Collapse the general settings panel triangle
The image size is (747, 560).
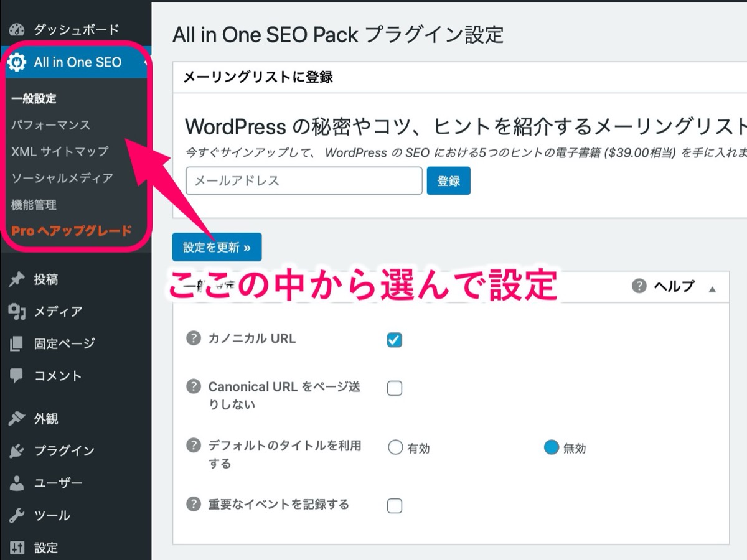(712, 289)
